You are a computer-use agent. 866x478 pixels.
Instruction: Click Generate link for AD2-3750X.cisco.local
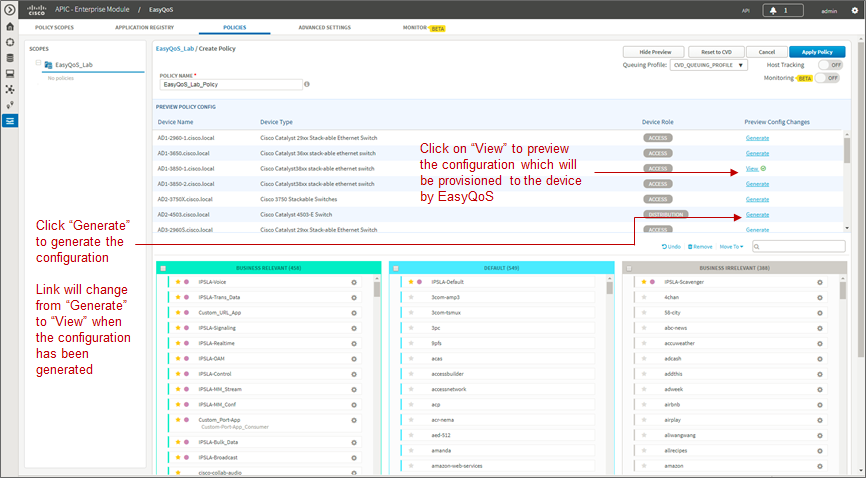tap(757, 199)
